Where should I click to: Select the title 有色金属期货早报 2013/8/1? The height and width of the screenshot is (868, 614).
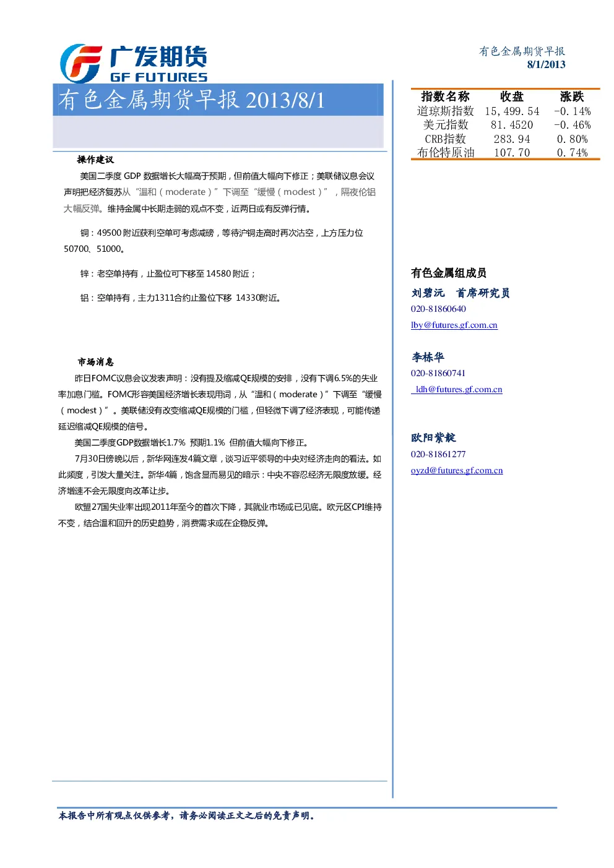(x=191, y=100)
